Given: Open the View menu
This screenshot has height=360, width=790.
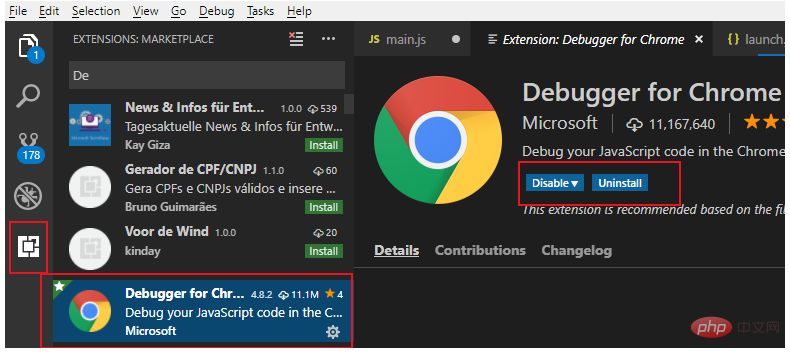Looking at the screenshot, I should (146, 11).
